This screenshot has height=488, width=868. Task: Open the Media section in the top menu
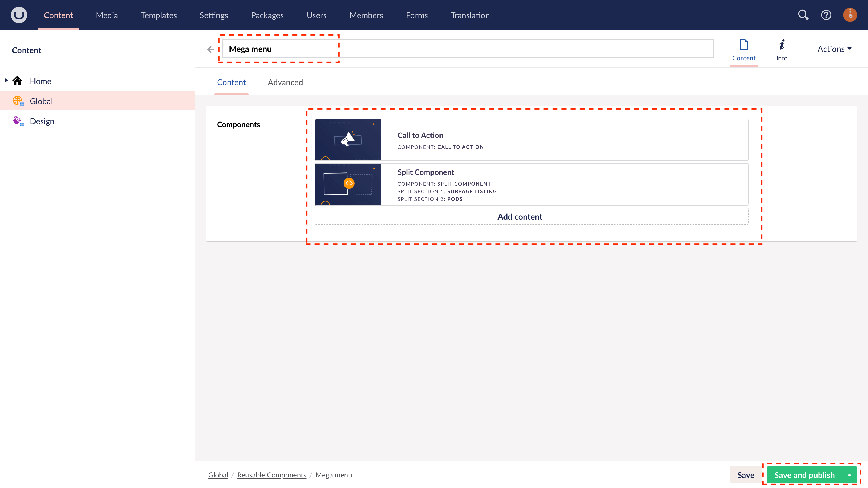107,15
